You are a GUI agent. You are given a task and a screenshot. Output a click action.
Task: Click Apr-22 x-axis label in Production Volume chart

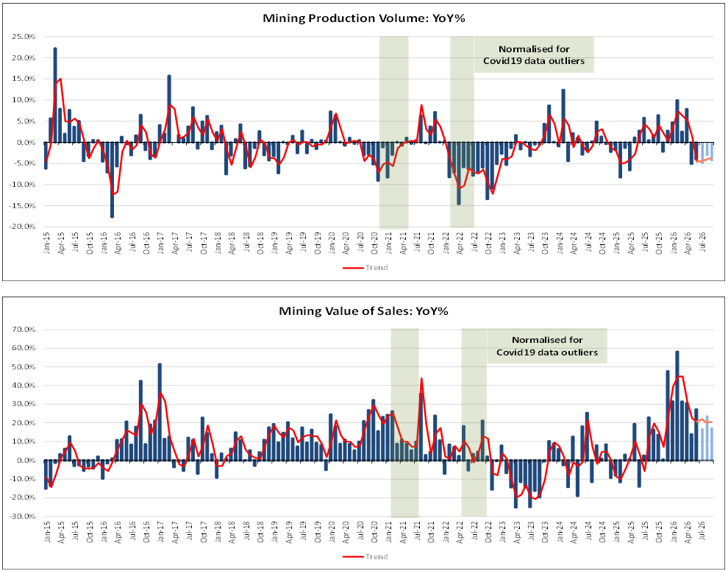460,243
